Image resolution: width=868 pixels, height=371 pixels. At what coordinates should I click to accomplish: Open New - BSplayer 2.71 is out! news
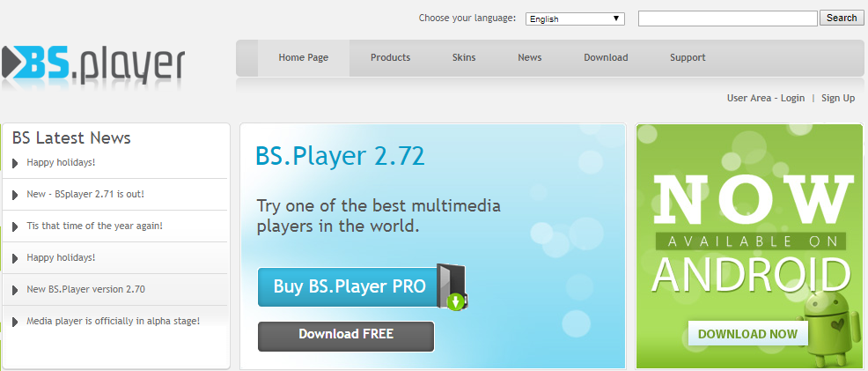point(85,195)
